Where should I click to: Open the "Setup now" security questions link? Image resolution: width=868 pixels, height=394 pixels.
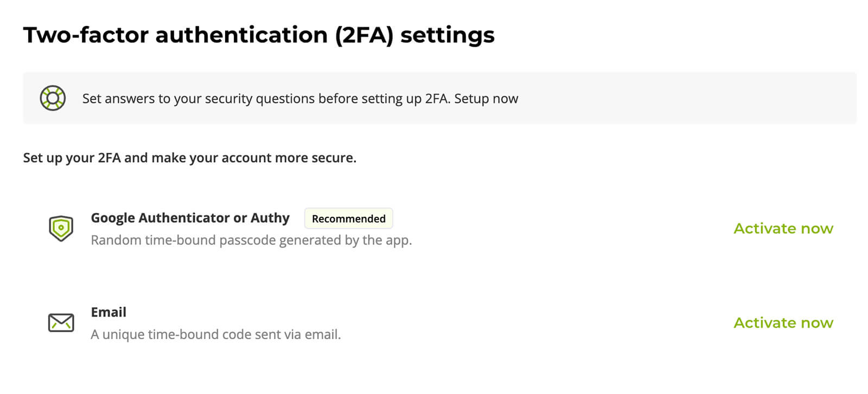tap(486, 99)
